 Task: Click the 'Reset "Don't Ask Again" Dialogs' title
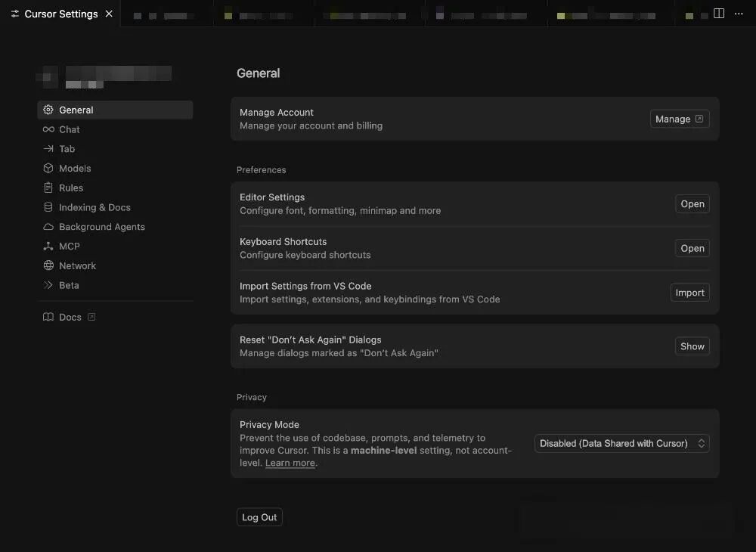tap(310, 340)
